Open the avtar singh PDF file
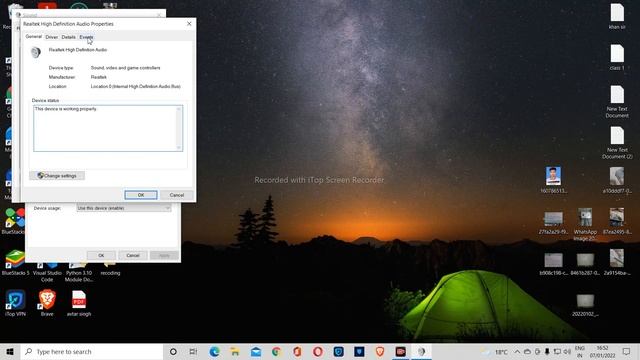 pos(79,303)
